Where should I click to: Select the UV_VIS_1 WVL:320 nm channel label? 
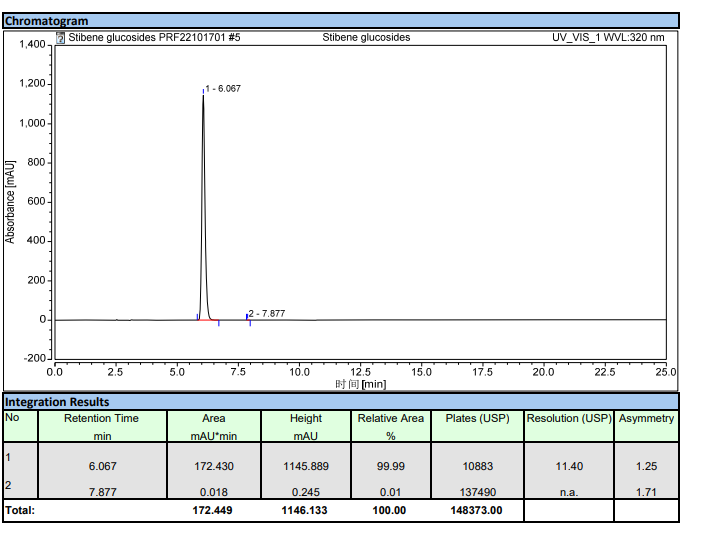[607, 38]
